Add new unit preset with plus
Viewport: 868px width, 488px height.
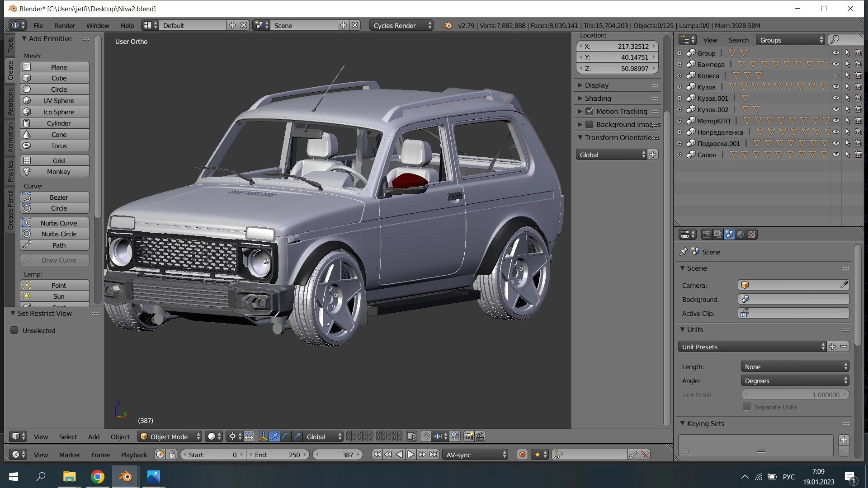(832, 347)
